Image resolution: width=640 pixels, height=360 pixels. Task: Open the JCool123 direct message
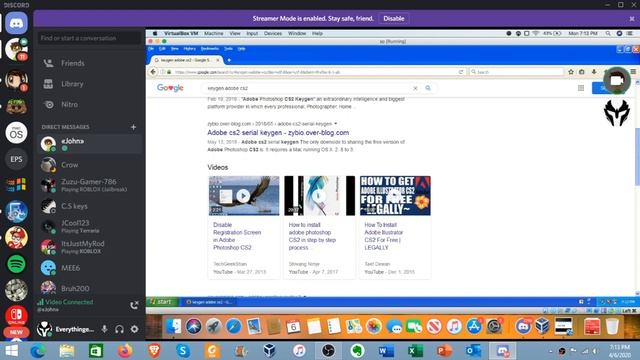90,227
